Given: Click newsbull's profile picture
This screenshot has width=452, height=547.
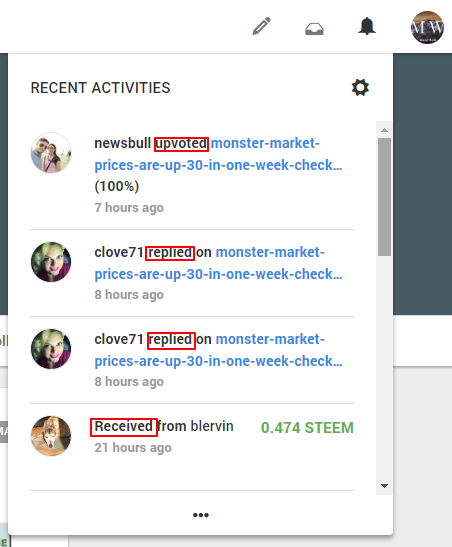Looking at the screenshot, I should (x=51, y=153).
